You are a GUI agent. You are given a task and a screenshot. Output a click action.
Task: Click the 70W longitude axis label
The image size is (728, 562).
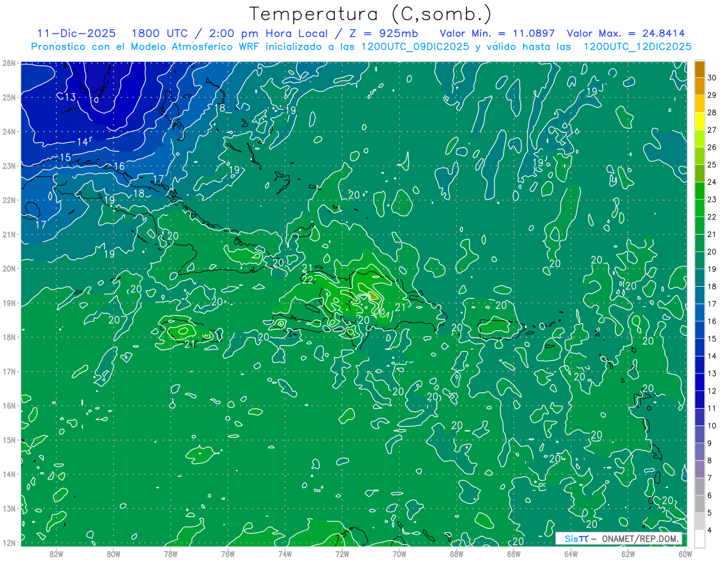click(399, 554)
